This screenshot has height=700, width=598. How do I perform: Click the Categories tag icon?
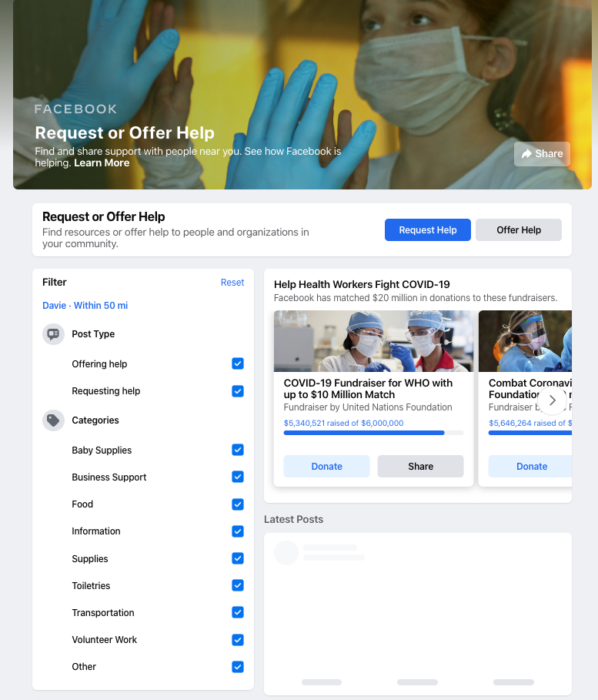tap(54, 420)
